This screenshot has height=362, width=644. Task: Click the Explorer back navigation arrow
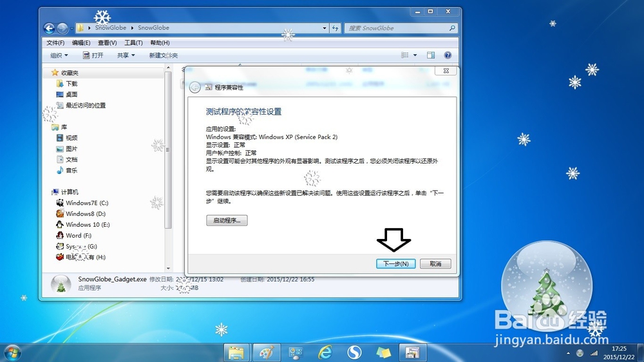pos(50,28)
